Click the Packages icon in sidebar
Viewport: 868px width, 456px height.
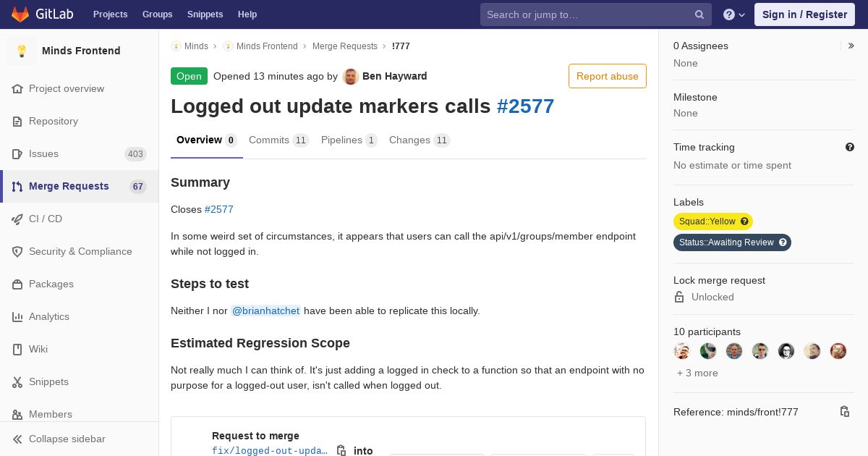pyautogui.click(x=17, y=284)
